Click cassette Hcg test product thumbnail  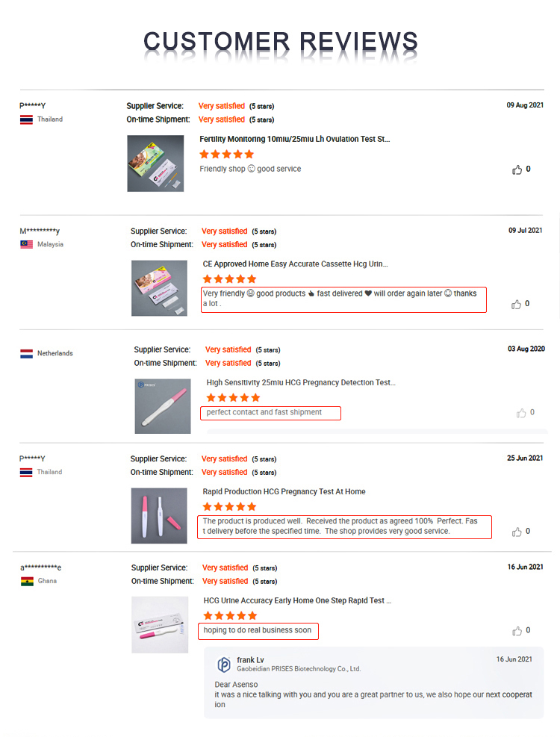[x=159, y=288]
